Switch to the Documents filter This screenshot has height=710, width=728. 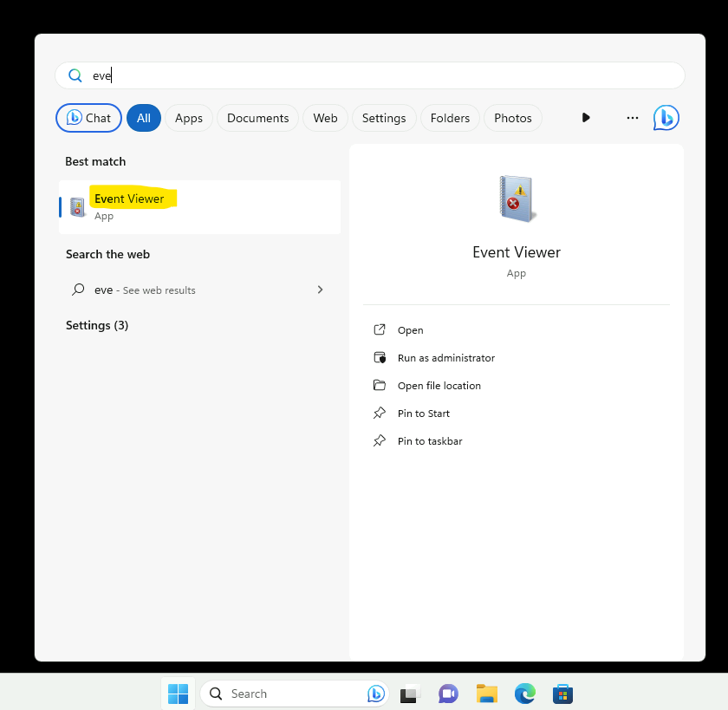point(257,118)
